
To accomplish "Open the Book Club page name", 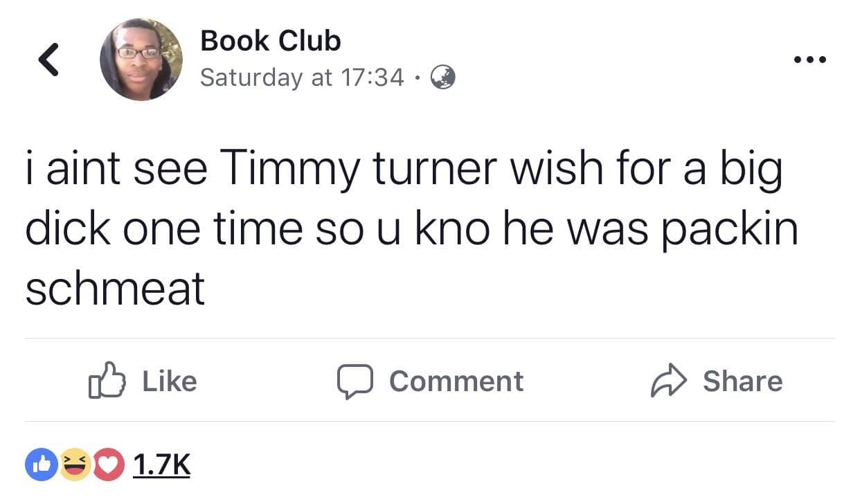I will pos(270,41).
